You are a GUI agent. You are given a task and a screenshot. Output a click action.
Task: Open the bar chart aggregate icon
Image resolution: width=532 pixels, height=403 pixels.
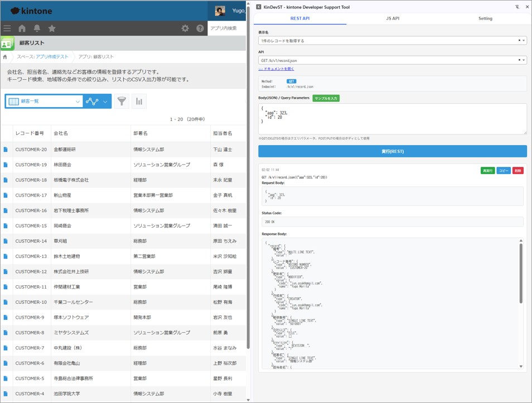tap(139, 102)
